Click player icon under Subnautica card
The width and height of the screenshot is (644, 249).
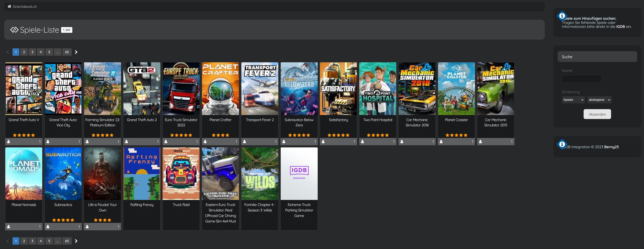[48, 227]
